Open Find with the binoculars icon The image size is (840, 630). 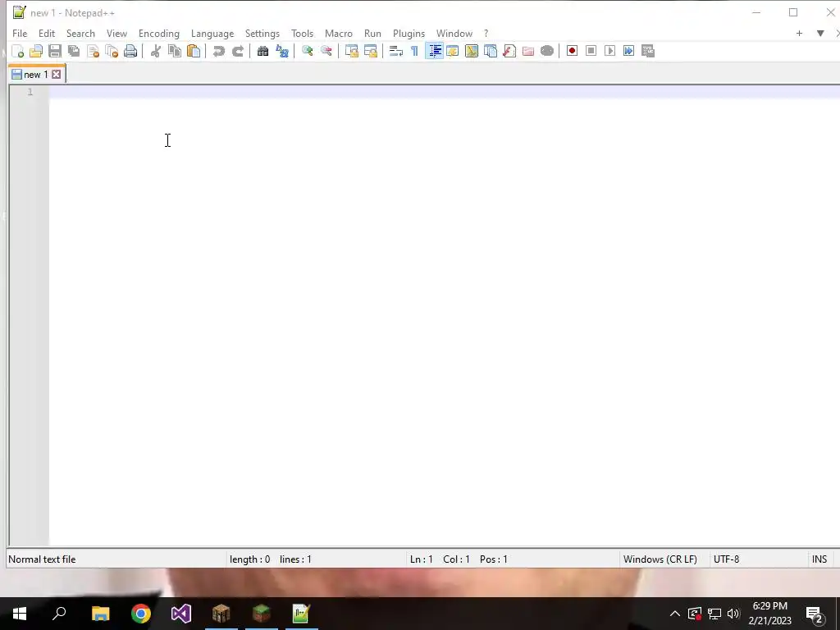click(x=262, y=51)
